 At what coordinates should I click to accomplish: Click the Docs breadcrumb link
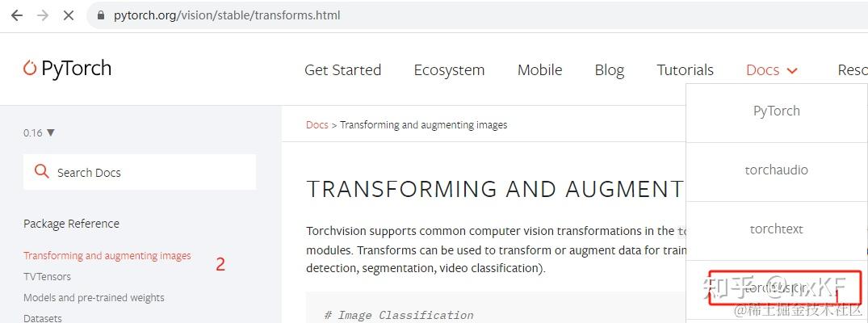(x=317, y=124)
